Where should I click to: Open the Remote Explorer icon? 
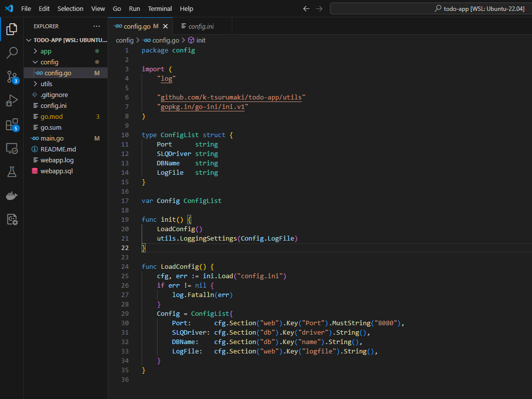coord(12,148)
